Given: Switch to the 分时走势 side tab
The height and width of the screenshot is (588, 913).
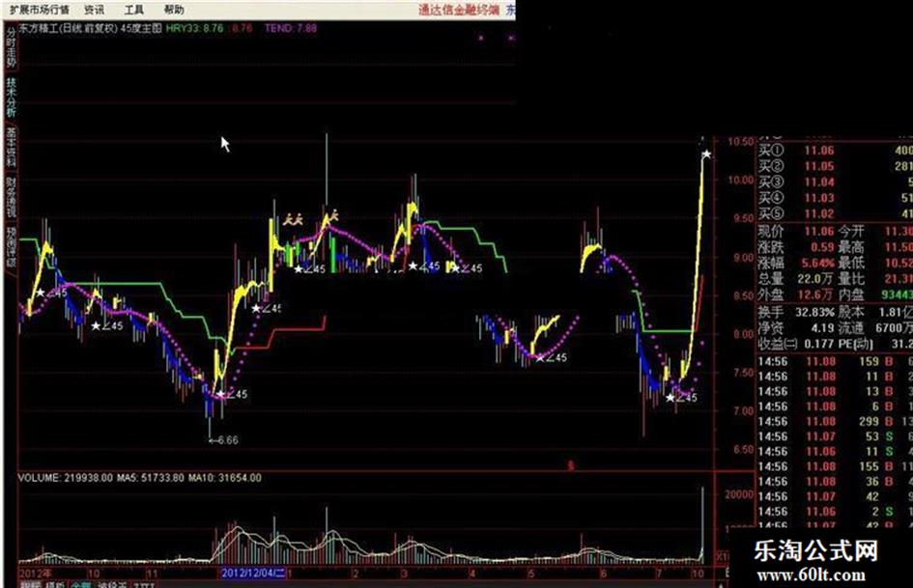Looking at the screenshot, I should (x=11, y=47).
